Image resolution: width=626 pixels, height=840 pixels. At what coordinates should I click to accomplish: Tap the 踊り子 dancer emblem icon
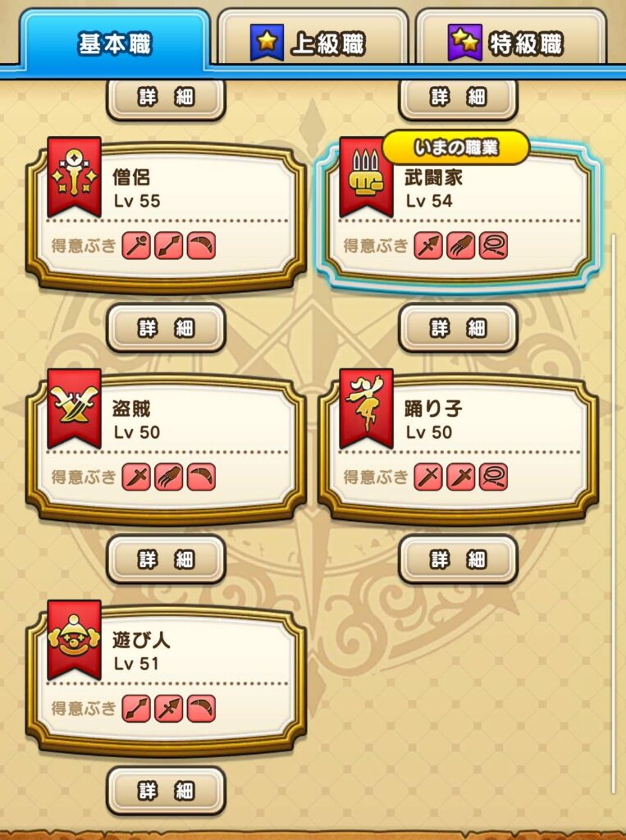[x=366, y=409]
